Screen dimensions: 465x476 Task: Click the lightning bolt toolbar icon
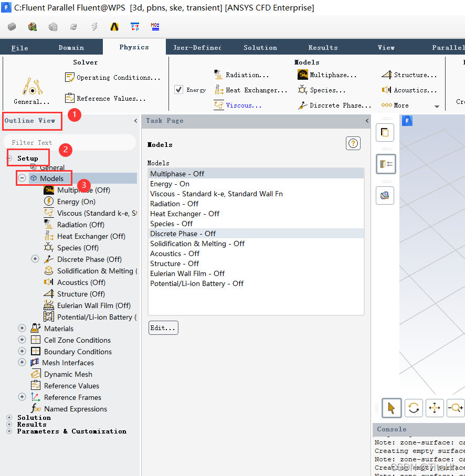click(x=94, y=27)
